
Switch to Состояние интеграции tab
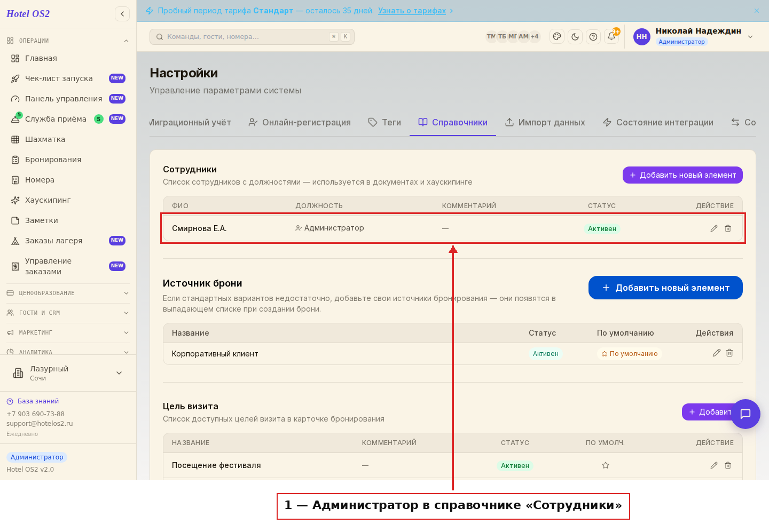tap(658, 122)
